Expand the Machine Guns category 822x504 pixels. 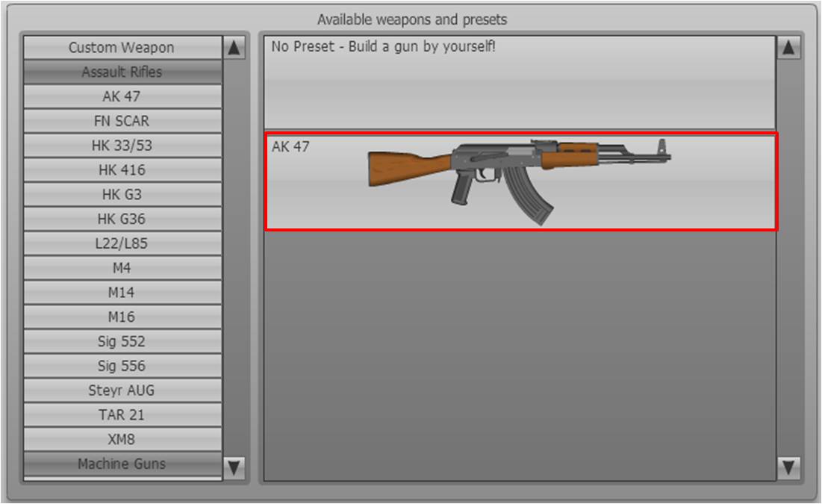pyautogui.click(x=122, y=464)
